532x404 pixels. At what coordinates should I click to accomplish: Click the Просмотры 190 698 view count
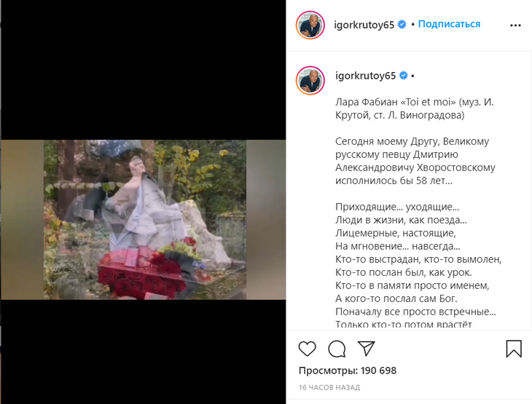tap(348, 371)
